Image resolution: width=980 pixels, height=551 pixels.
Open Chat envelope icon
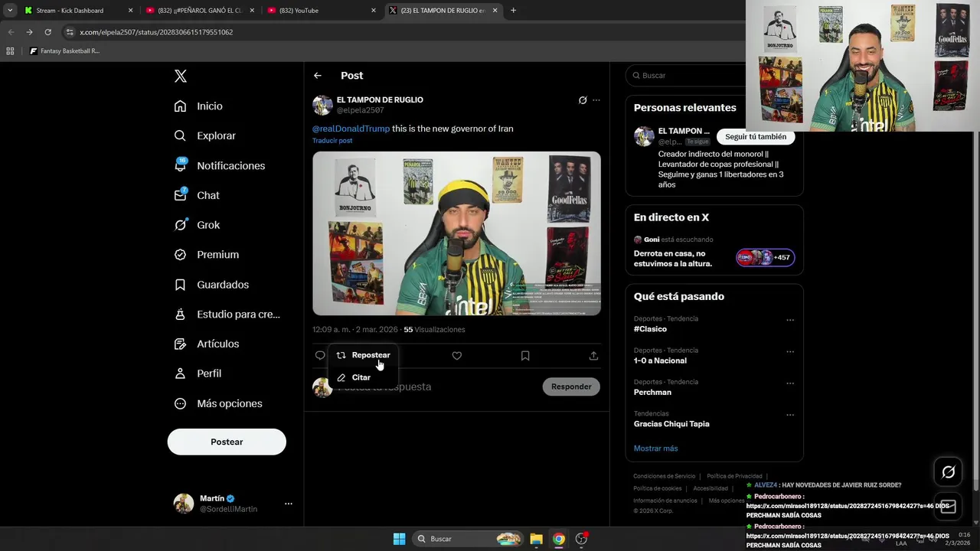[x=180, y=195]
